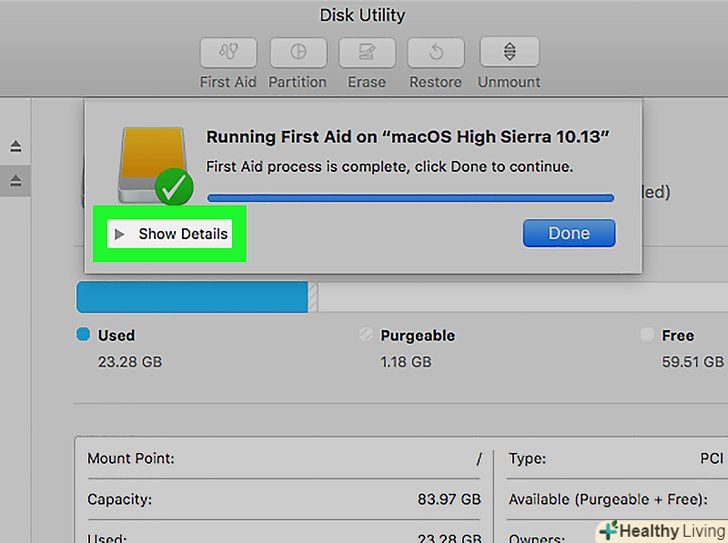Select the Capacity info row

pyautogui.click(x=284, y=498)
